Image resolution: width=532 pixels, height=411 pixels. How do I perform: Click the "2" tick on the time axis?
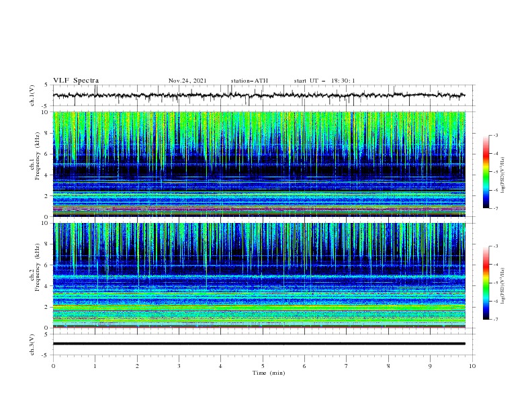click(137, 366)
